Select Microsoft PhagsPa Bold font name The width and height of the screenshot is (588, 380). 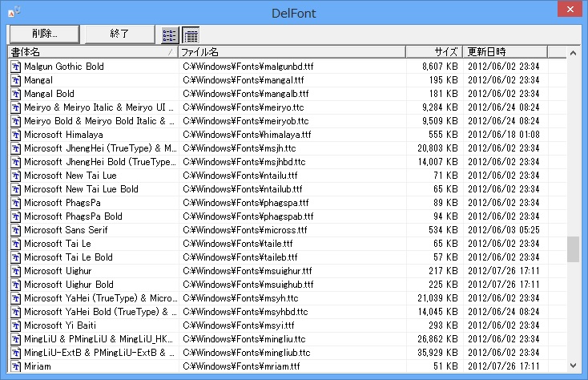click(x=73, y=216)
